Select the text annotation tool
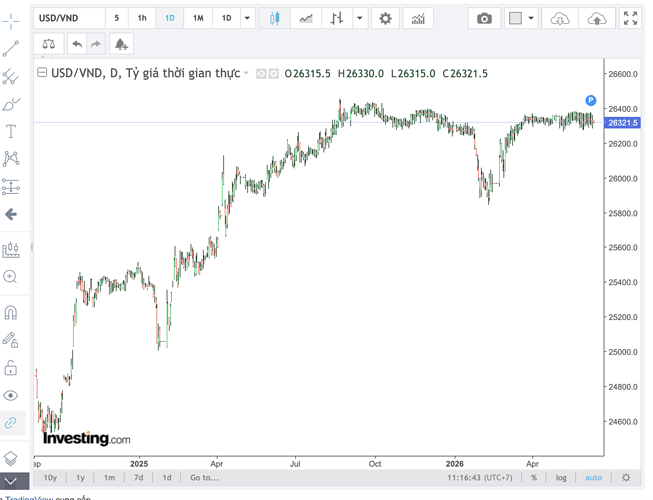This screenshot has height=500, width=653. [x=11, y=132]
